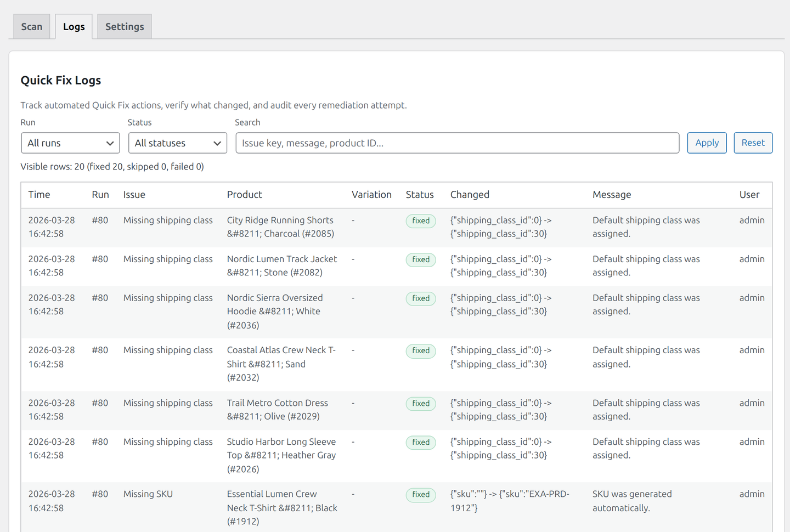Click SKU was generated automatically message
The width and height of the screenshot is (790, 532).
[632, 501]
